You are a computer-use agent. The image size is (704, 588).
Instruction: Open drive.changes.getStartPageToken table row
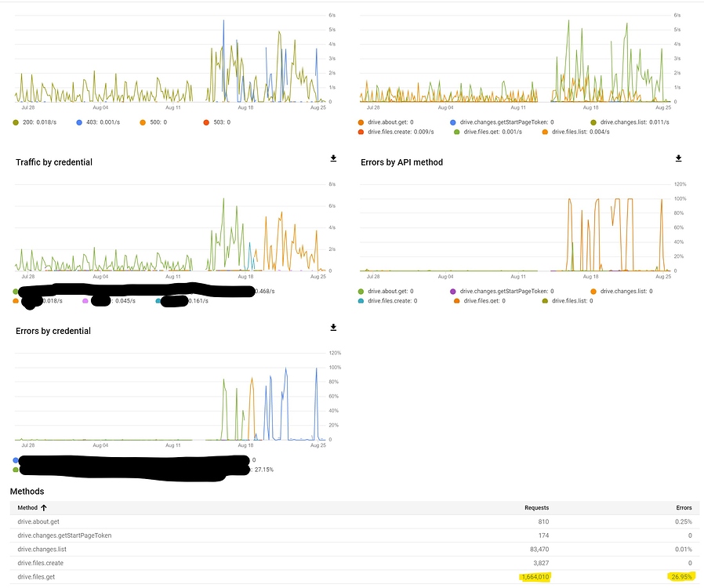pos(354,535)
